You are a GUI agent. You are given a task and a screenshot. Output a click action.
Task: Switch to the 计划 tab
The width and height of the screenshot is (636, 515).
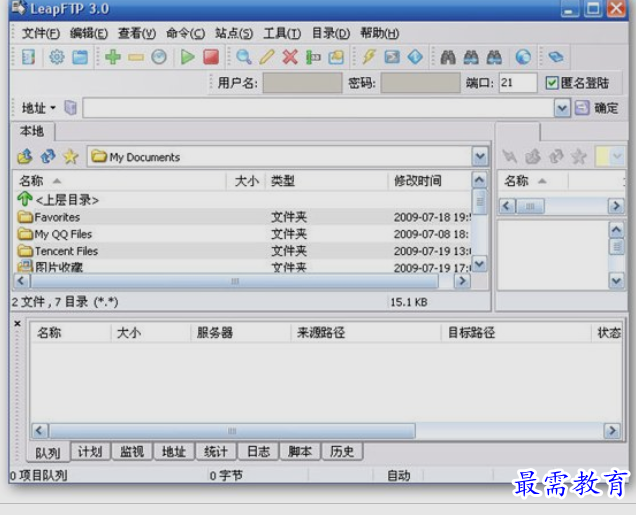[x=90, y=451]
